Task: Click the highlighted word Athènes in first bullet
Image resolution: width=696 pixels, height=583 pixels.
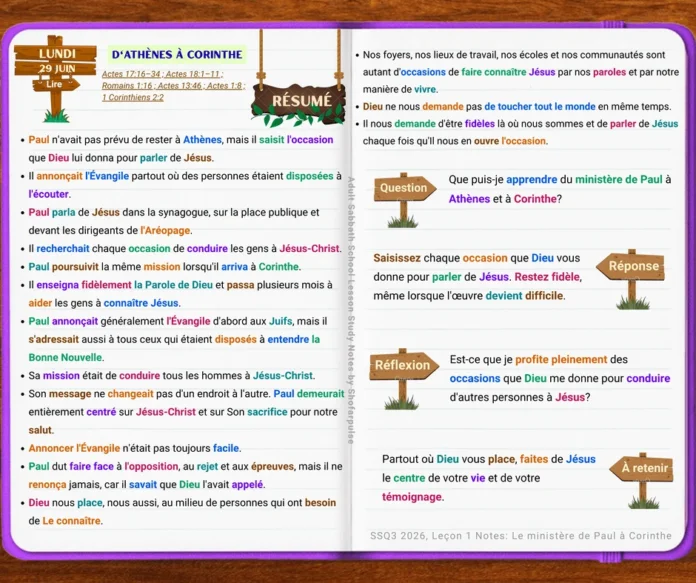Action: click(202, 139)
